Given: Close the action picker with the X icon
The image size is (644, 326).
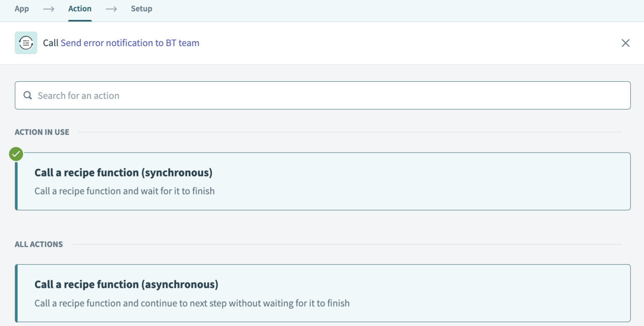Looking at the screenshot, I should tap(625, 43).
